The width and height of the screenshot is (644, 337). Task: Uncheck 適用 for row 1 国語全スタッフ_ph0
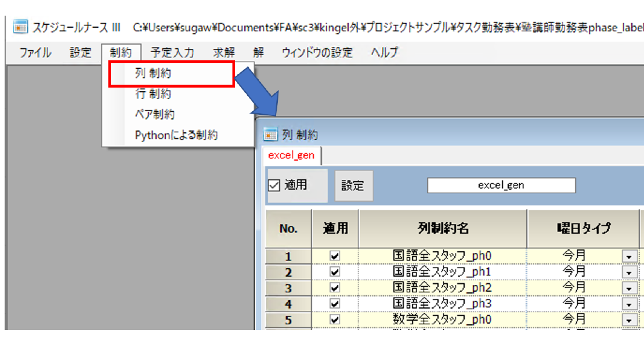click(335, 255)
